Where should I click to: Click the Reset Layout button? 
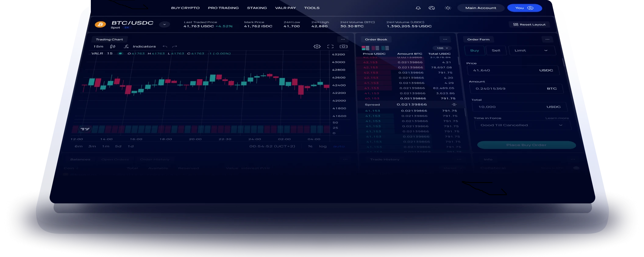point(529,25)
